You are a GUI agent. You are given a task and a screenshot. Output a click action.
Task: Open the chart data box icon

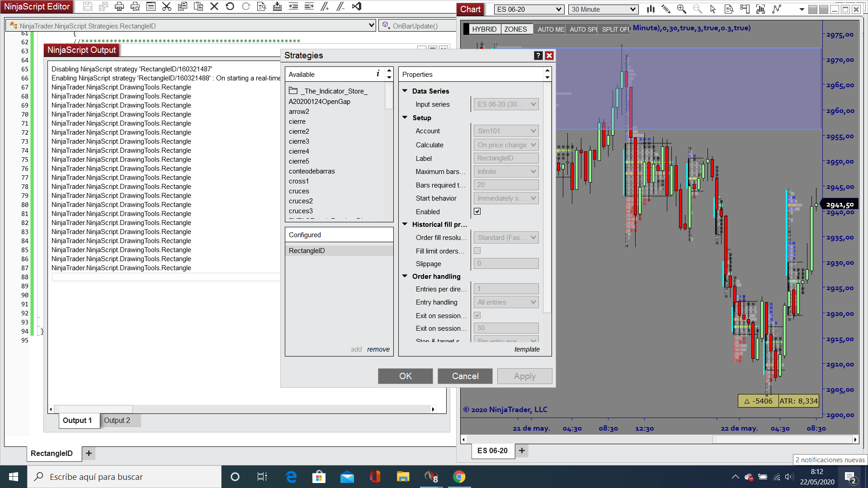[x=729, y=9]
